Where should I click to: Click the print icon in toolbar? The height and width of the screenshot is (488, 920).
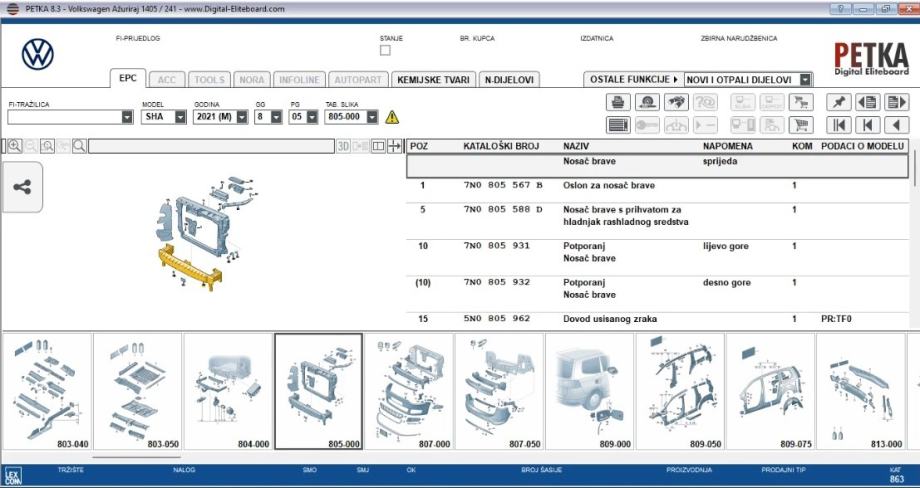click(x=618, y=102)
